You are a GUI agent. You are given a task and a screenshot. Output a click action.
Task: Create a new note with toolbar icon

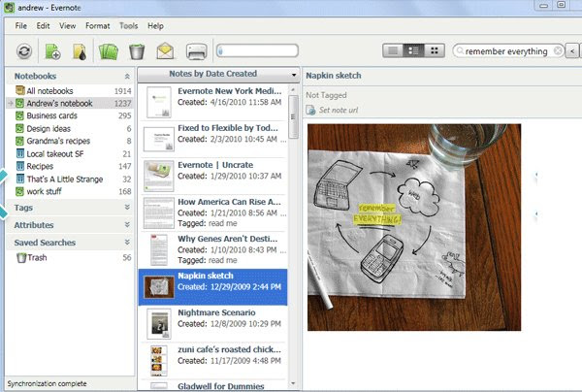(52, 51)
